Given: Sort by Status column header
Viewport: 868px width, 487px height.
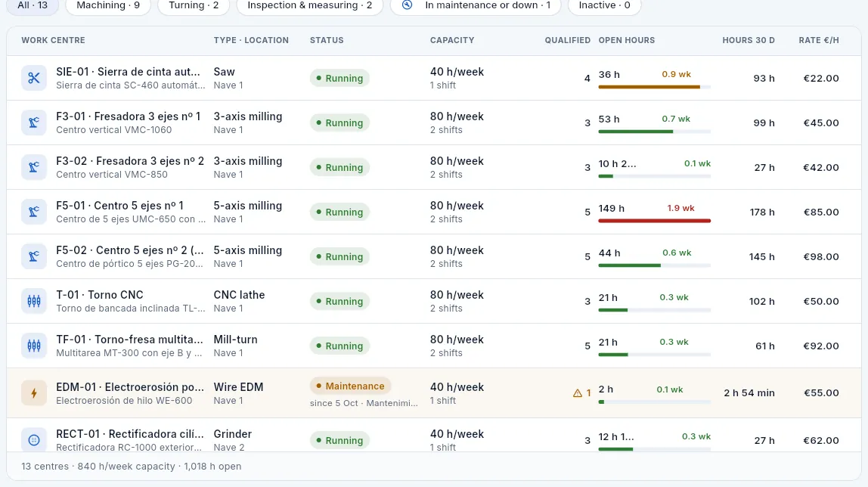Looking at the screenshot, I should tap(327, 40).
